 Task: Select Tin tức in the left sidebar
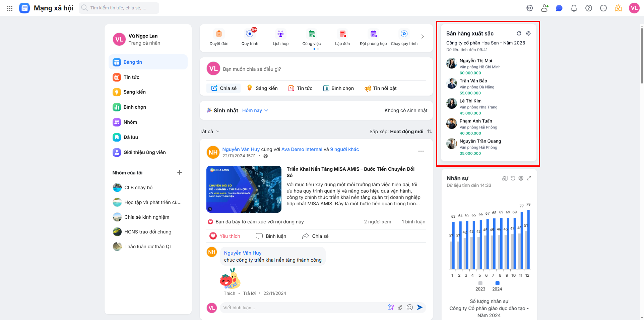[x=131, y=77]
